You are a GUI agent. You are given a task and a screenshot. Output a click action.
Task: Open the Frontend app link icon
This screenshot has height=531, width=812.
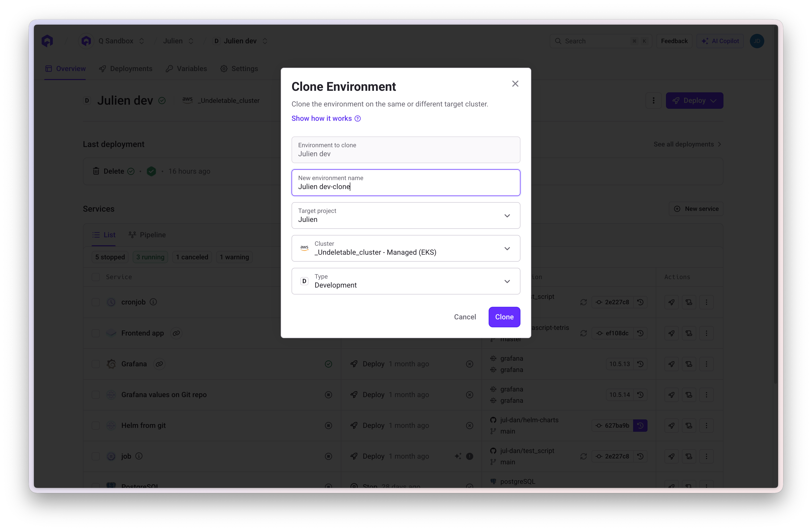click(176, 333)
